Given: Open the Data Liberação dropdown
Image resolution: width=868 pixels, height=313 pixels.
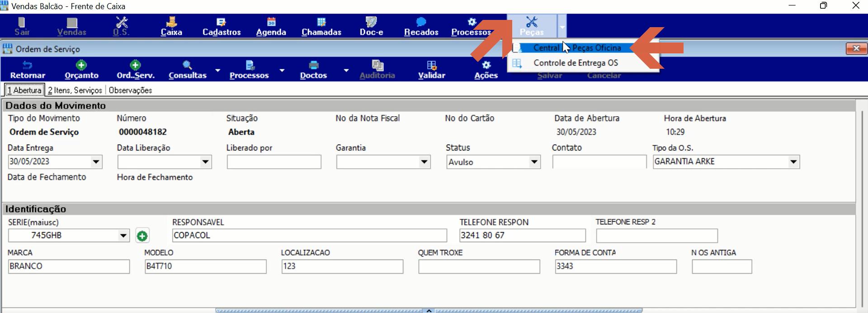Looking at the screenshot, I should point(205,161).
